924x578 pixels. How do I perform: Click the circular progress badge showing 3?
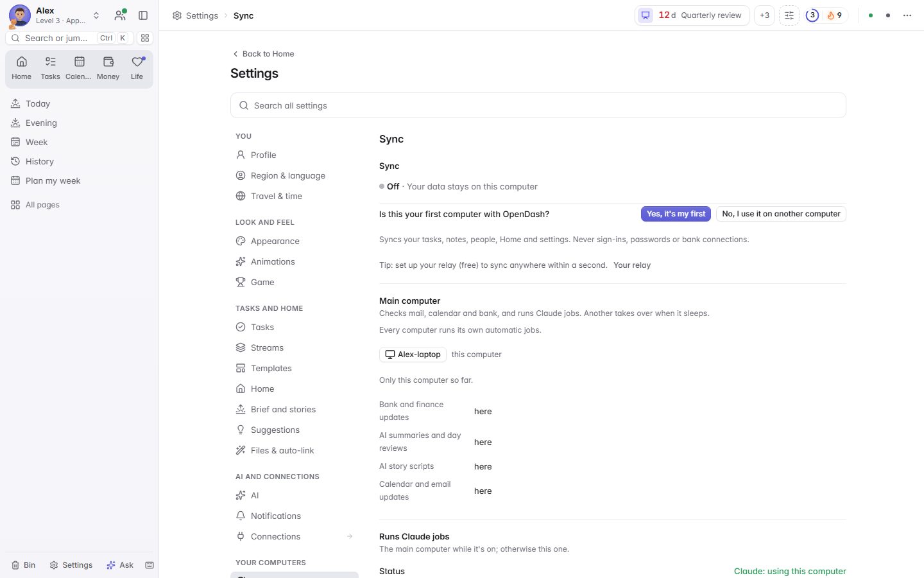point(812,15)
